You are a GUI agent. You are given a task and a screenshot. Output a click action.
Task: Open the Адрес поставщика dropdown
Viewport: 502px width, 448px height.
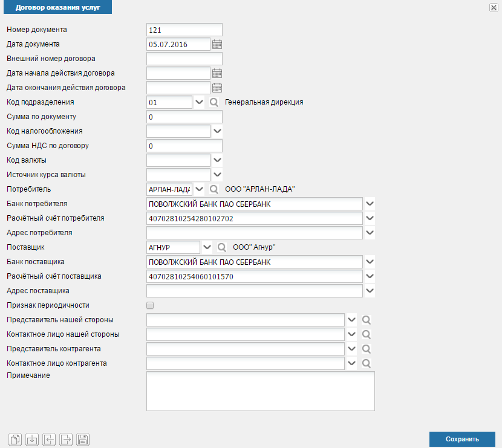(x=370, y=291)
